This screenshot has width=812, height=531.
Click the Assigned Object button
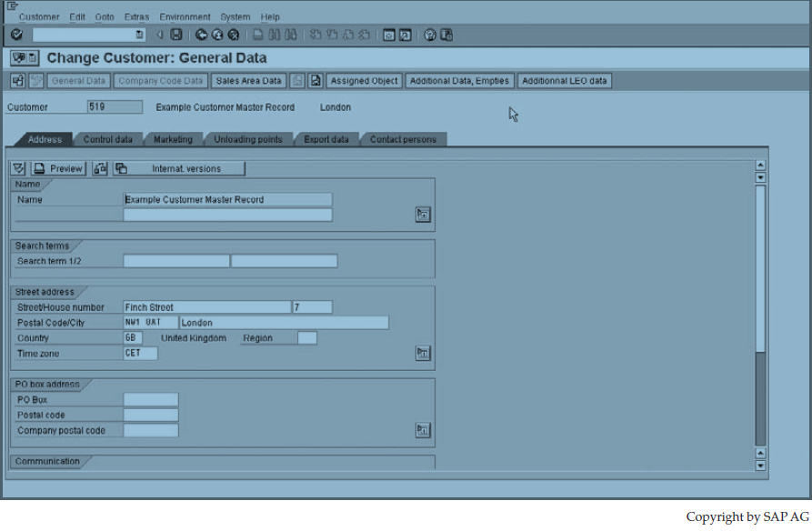pyautogui.click(x=363, y=80)
